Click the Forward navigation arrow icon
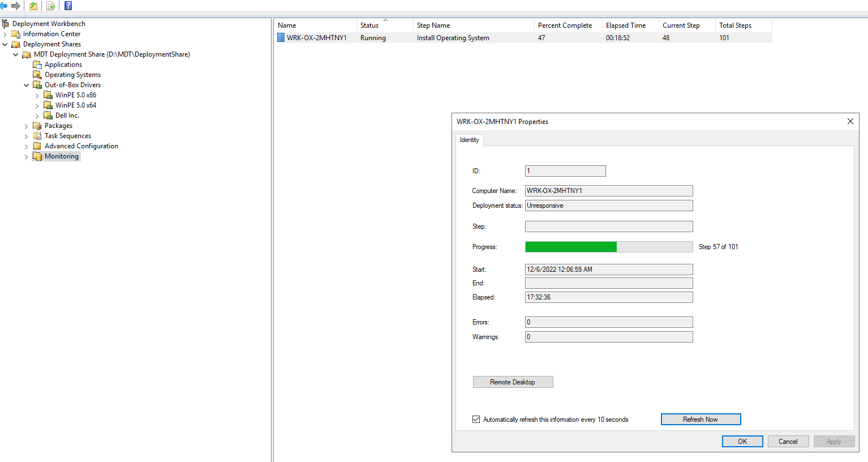The width and height of the screenshot is (868, 462). (15, 6)
